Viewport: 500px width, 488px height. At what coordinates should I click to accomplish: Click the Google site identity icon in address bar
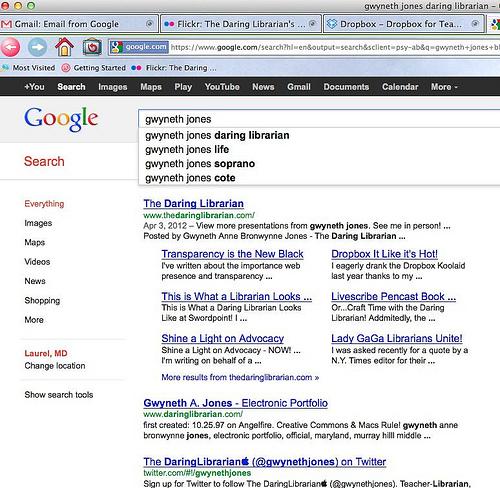pos(117,47)
